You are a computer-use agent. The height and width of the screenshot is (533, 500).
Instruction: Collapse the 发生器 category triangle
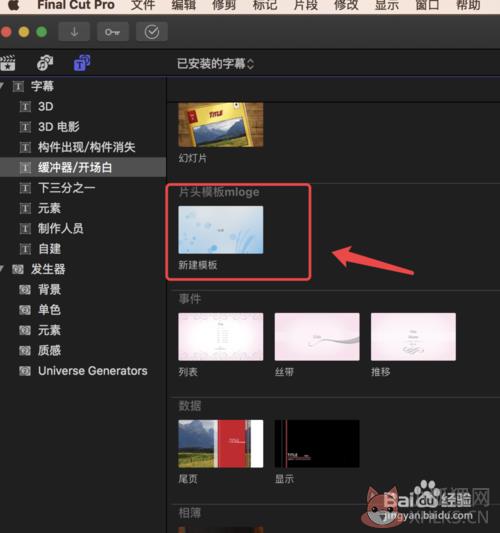tap(2, 269)
